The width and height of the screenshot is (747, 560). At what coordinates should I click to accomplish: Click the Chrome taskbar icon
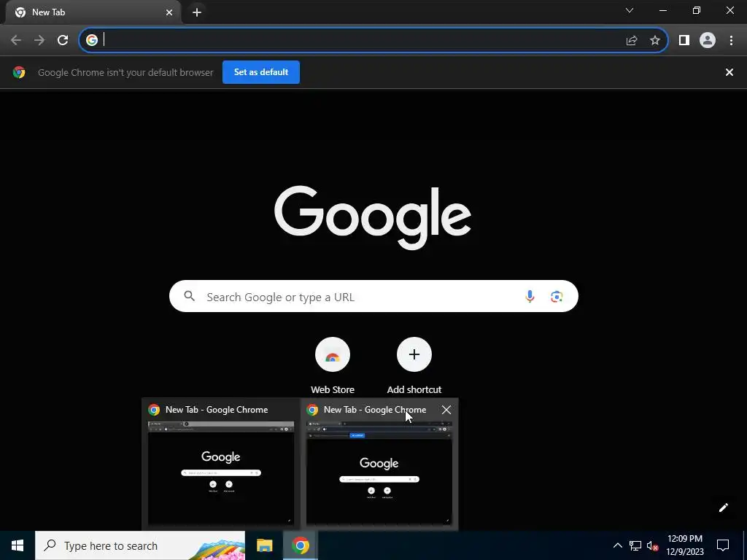[300, 545]
